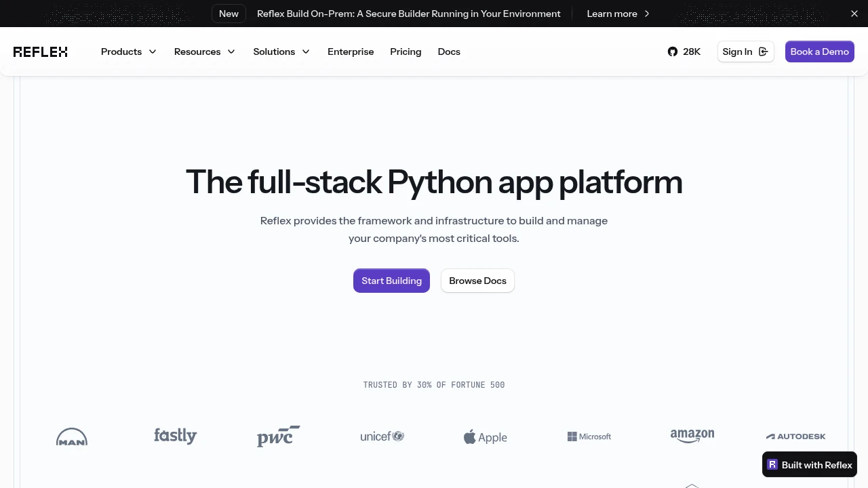868x488 pixels.
Task: Click the Start Building button
Action: [391, 281]
